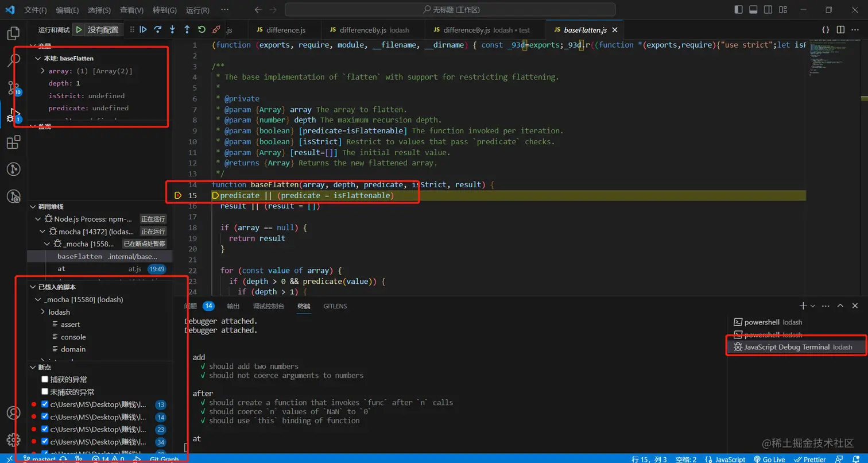Expand the lodash folder in loaded scripts
This screenshot has height=463, width=868.
click(43, 312)
